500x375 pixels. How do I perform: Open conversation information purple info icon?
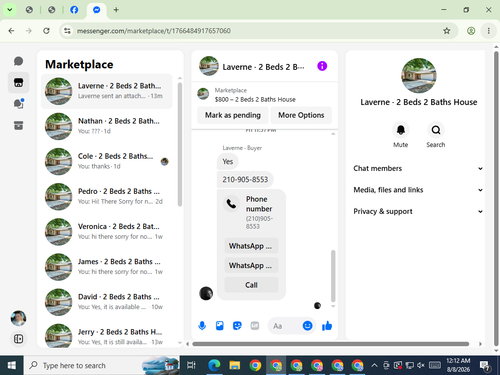(x=322, y=66)
